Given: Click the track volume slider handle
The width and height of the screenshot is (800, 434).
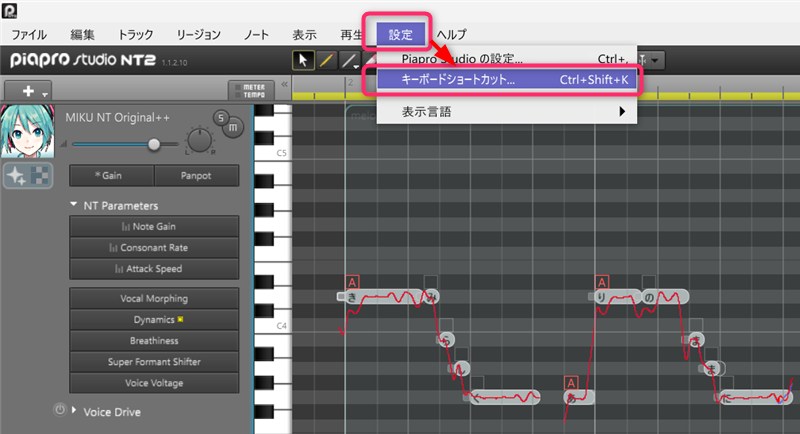Looking at the screenshot, I should (154, 144).
